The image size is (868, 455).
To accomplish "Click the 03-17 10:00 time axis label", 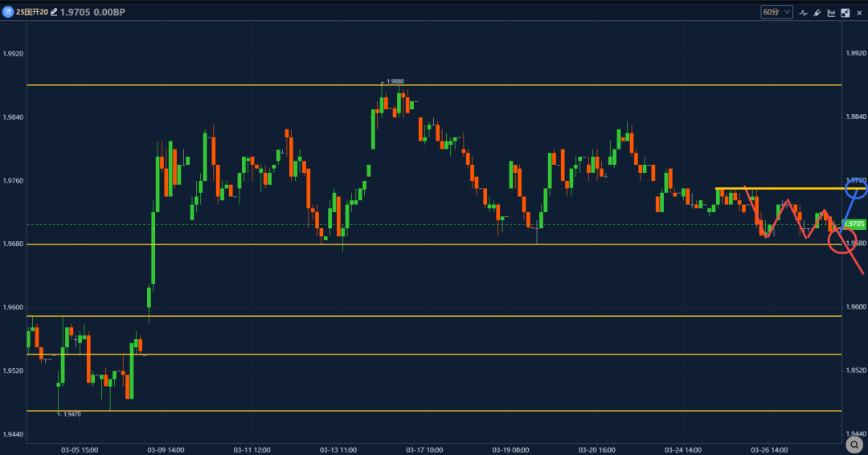I will tap(424, 449).
